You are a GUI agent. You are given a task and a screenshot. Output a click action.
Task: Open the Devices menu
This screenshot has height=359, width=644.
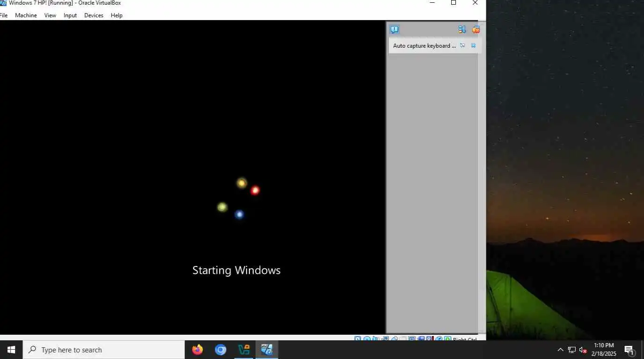coord(94,15)
